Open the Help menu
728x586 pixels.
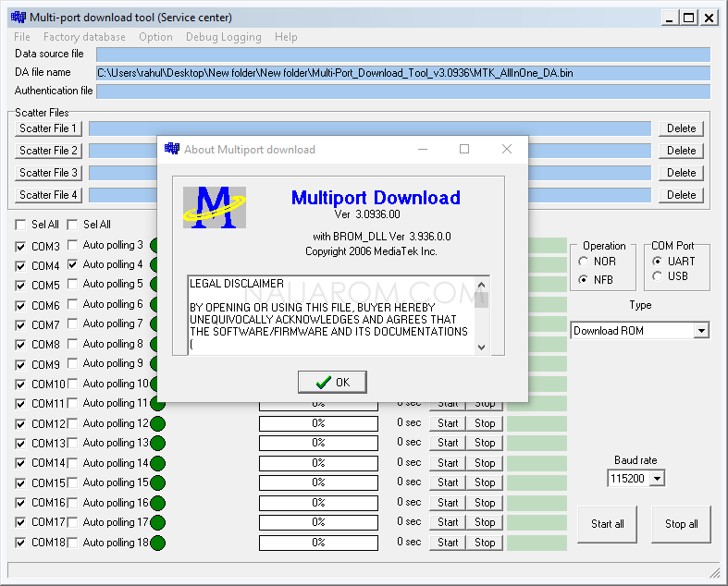click(286, 37)
